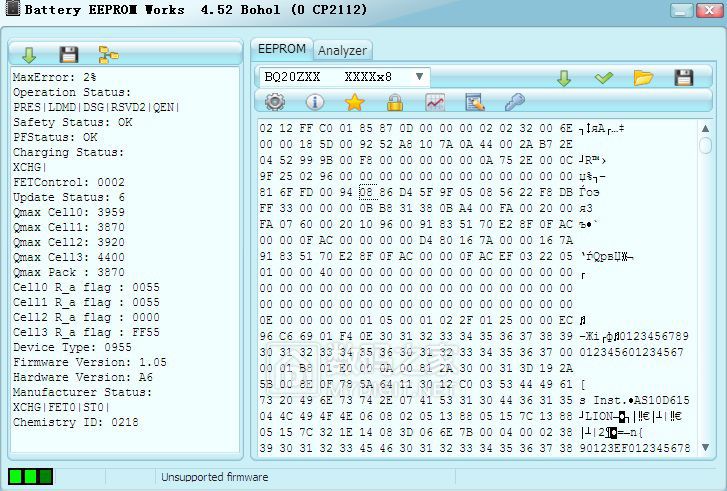Click hex byte 6E ending first row
Viewport: 727px width, 491px height.
(x=566, y=128)
